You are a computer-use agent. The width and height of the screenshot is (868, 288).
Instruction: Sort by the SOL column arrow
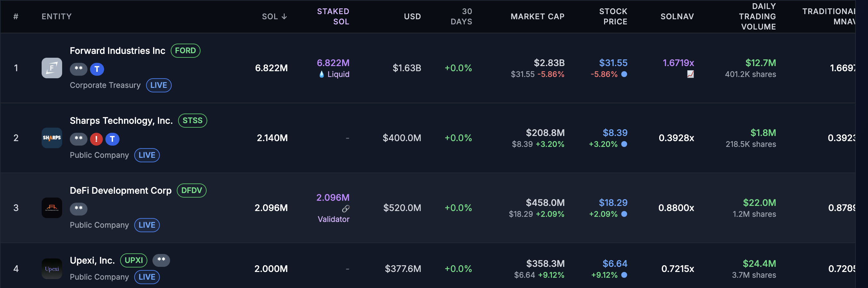click(x=284, y=17)
